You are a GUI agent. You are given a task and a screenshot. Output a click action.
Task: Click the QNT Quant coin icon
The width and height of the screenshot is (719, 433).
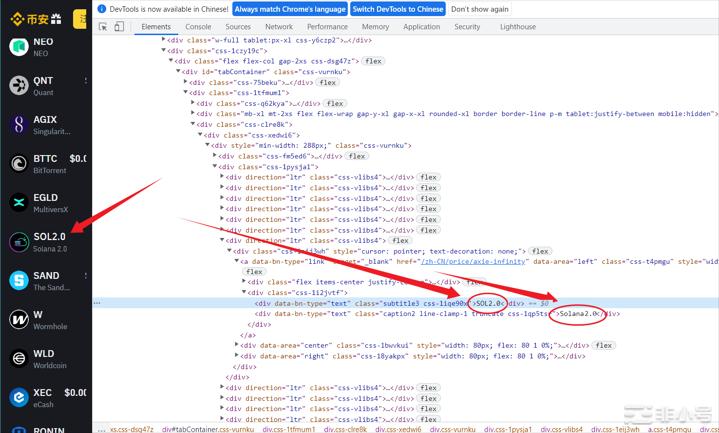[19, 86]
